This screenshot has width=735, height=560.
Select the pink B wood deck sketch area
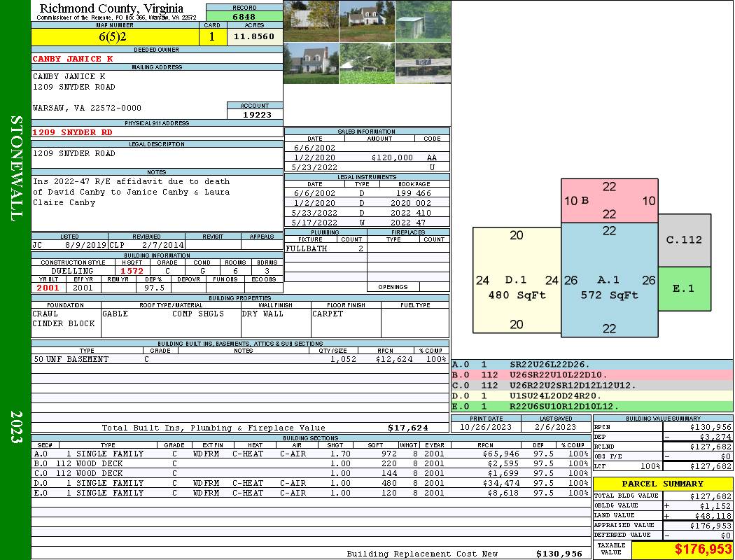(x=610, y=201)
